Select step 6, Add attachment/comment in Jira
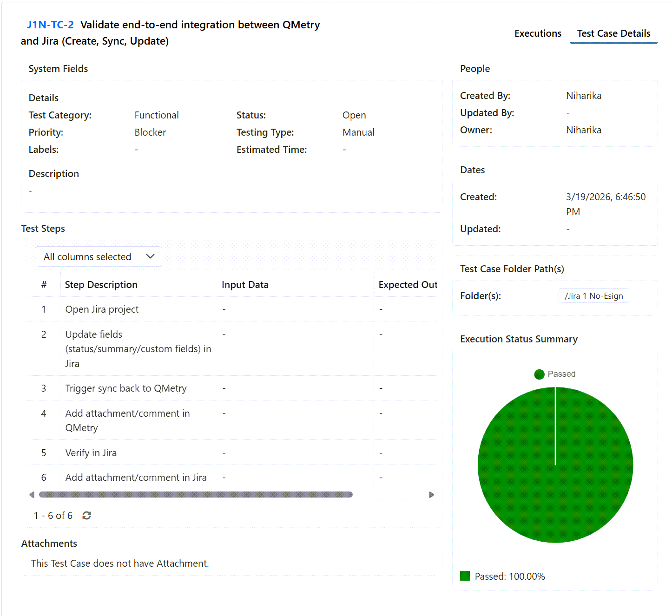Viewport: 672px width, 616px height. tap(136, 478)
